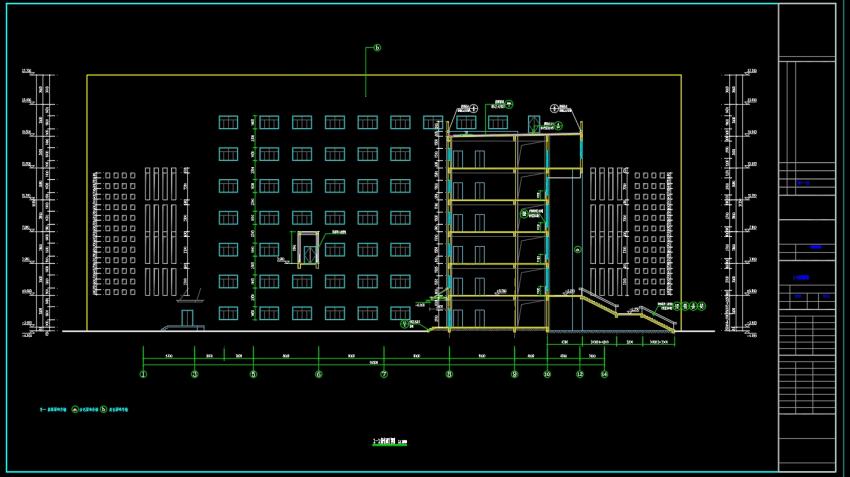Click grid axis bubble number 1
This screenshot has height=477, width=850.
pyautogui.click(x=144, y=374)
